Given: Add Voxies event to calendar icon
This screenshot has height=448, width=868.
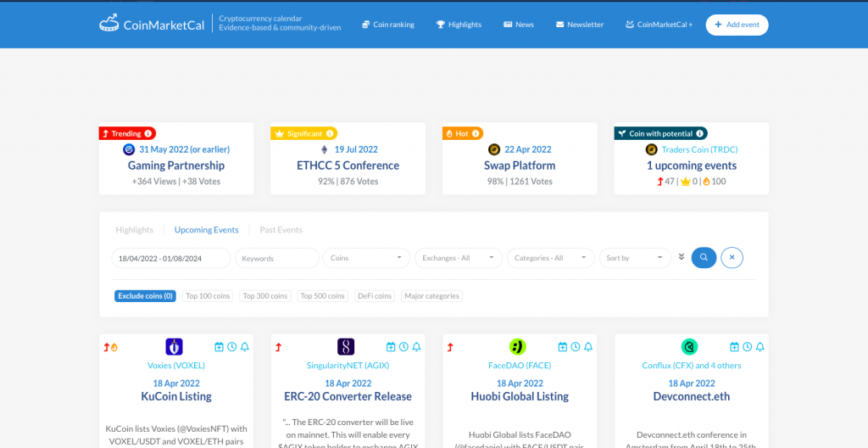Looking at the screenshot, I should (x=219, y=347).
